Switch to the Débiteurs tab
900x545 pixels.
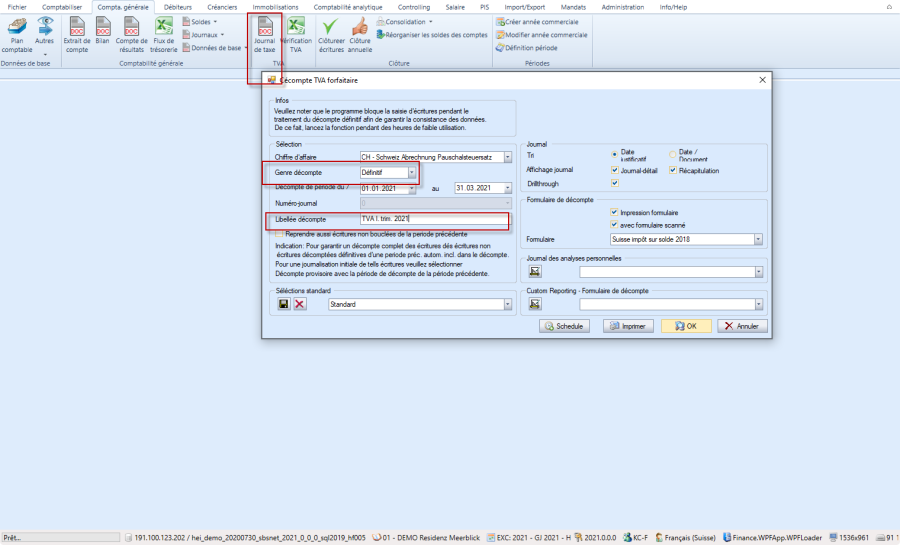pyautogui.click(x=178, y=7)
